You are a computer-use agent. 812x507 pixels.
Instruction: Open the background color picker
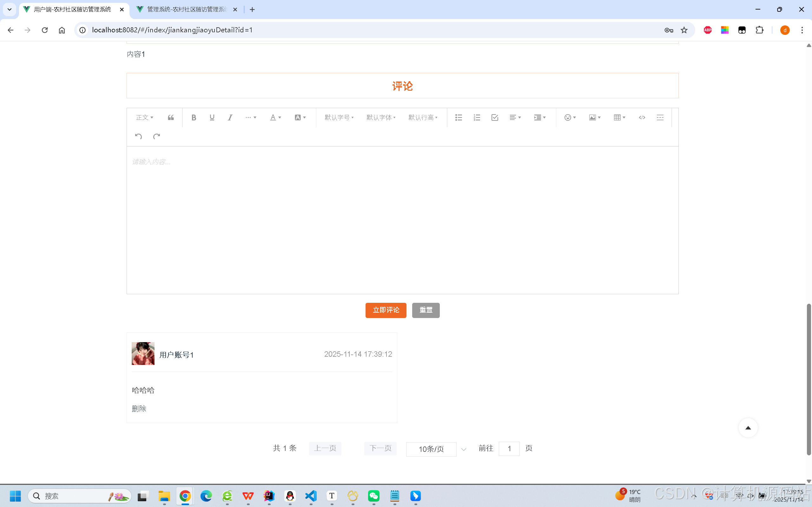(300, 117)
